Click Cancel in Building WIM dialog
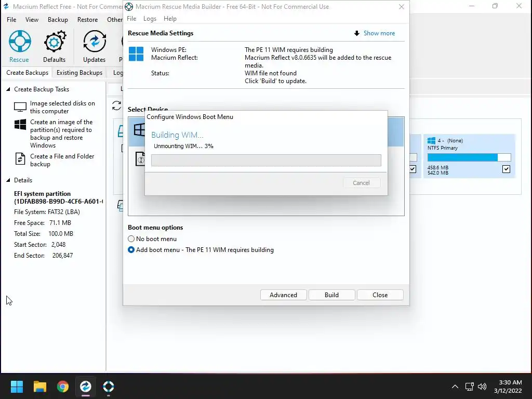This screenshot has height=399, width=532. coord(362,183)
